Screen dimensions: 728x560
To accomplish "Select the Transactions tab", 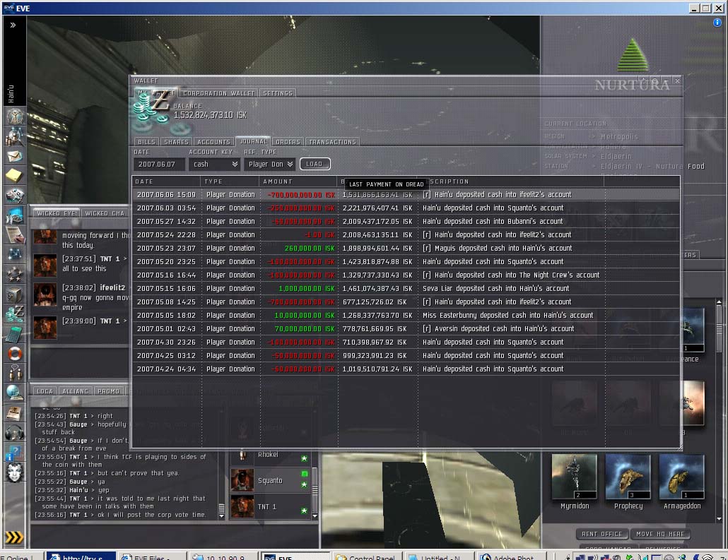I will coord(333,142).
